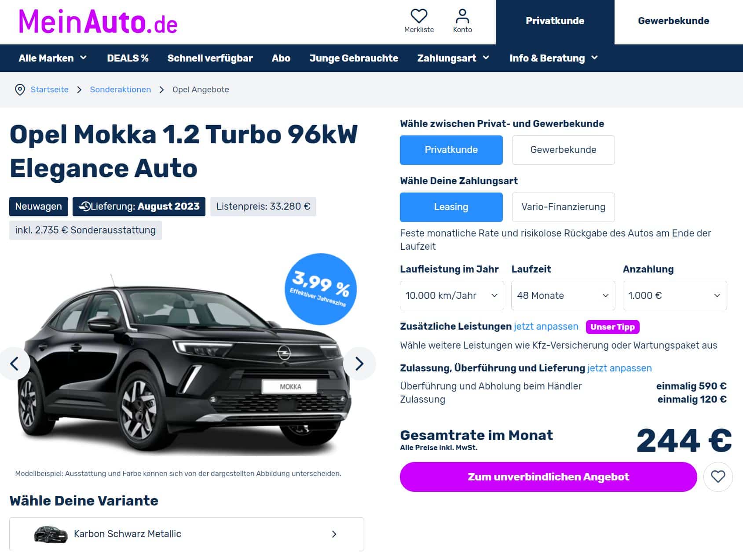The image size is (743, 560).
Task: Add offer to wishlist via heart button
Action: tap(718, 477)
